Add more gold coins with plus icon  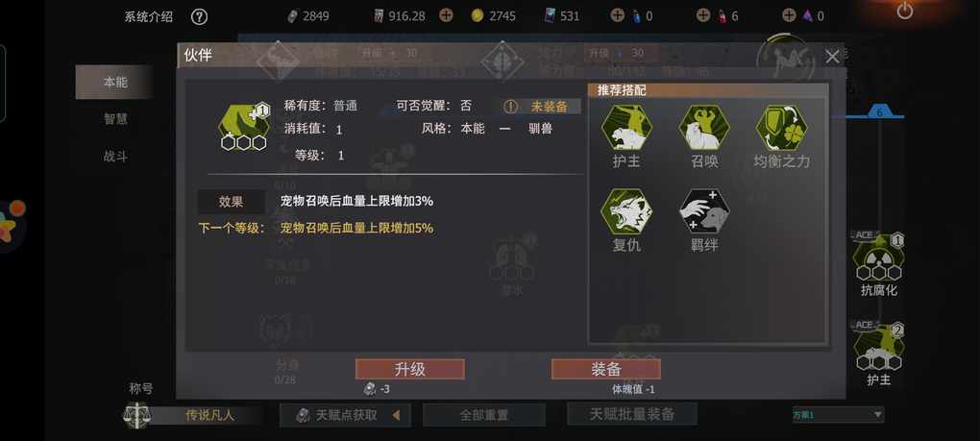click(x=446, y=15)
